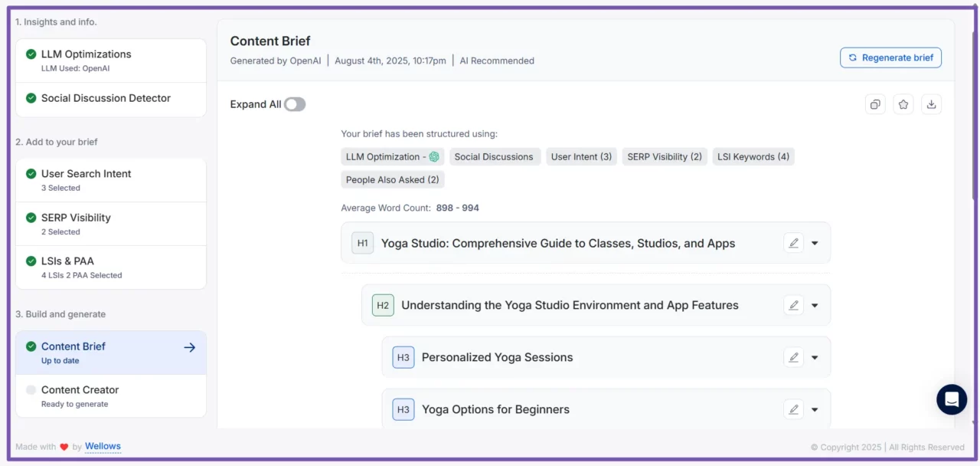Click the LLM Optimizations completion checkmark
The height and width of the screenshot is (466, 980).
tap(31, 54)
